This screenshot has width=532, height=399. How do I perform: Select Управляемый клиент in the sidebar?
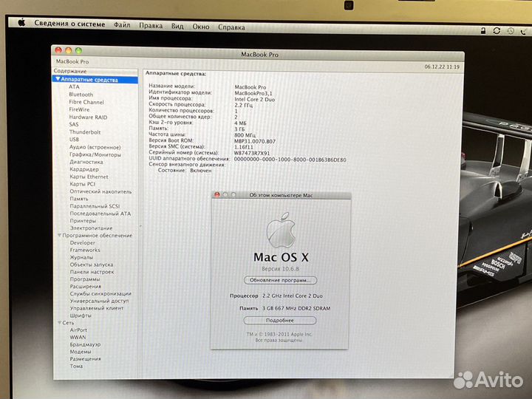tap(97, 308)
